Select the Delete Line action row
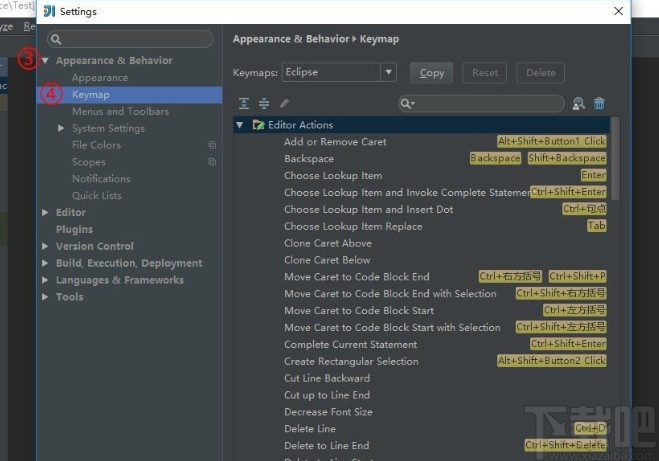Image resolution: width=659 pixels, height=461 pixels. pyautogui.click(x=310, y=429)
